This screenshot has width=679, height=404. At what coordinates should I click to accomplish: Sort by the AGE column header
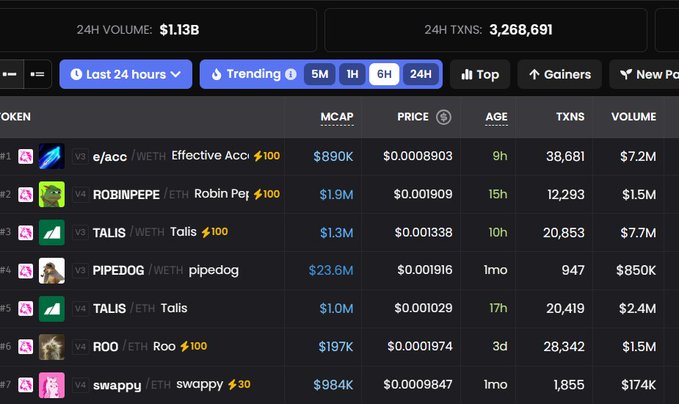point(496,117)
